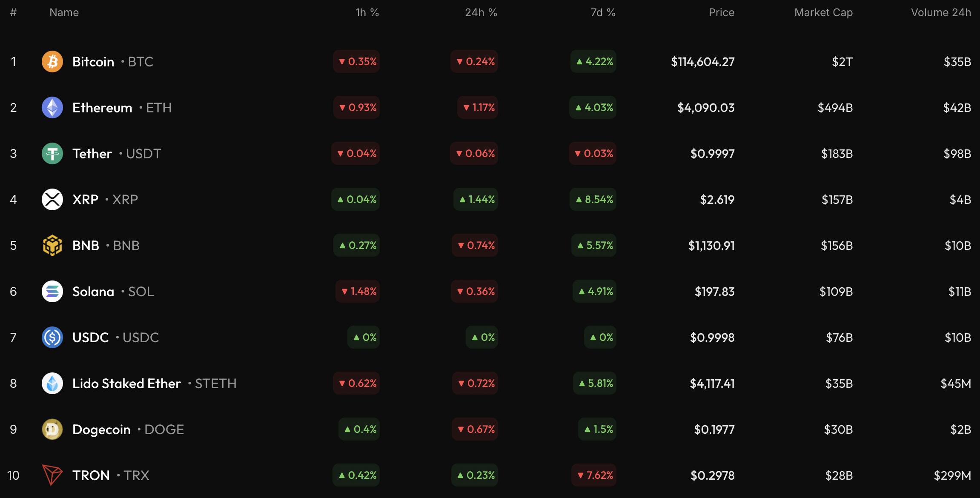
Task: Sort the table by Name column
Action: click(x=64, y=13)
